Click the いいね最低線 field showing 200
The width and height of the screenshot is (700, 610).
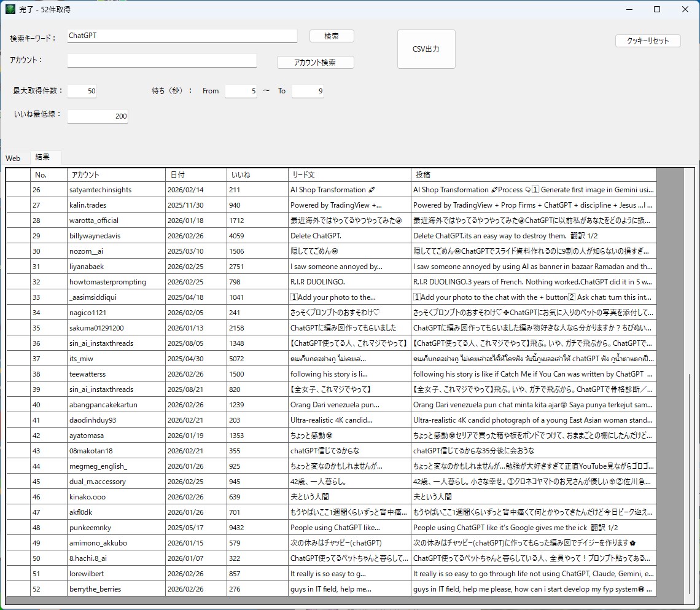(x=97, y=116)
